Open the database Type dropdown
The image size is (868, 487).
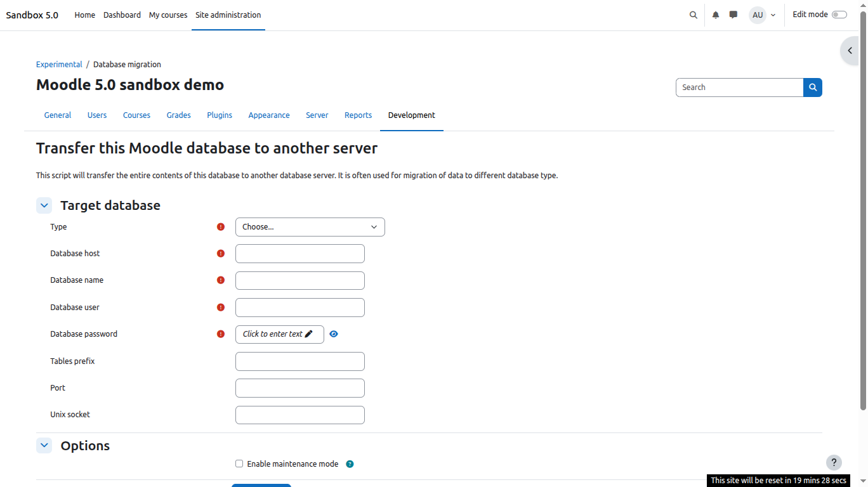click(310, 226)
